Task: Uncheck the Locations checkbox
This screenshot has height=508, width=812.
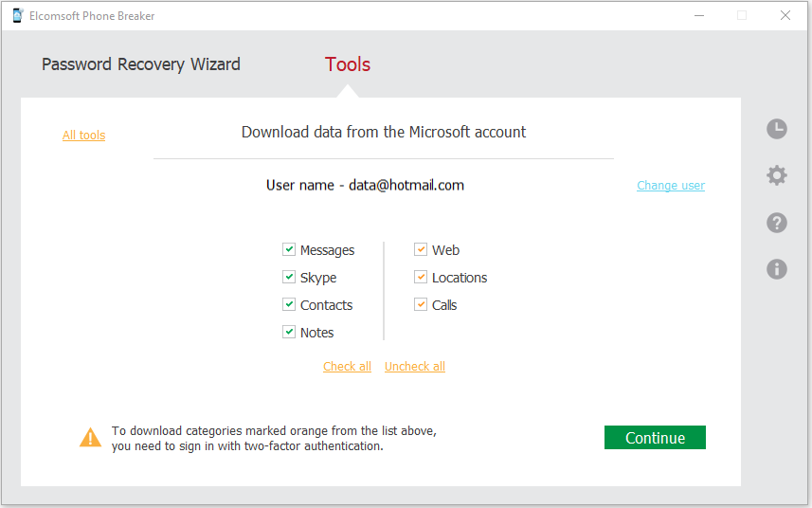Action: click(x=421, y=277)
